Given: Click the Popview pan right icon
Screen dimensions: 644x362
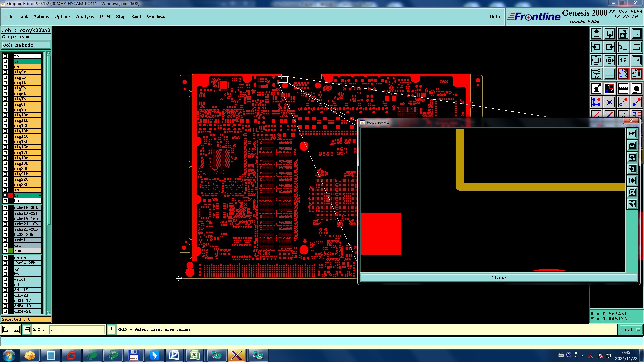Looking at the screenshot, I should pyautogui.click(x=632, y=181).
